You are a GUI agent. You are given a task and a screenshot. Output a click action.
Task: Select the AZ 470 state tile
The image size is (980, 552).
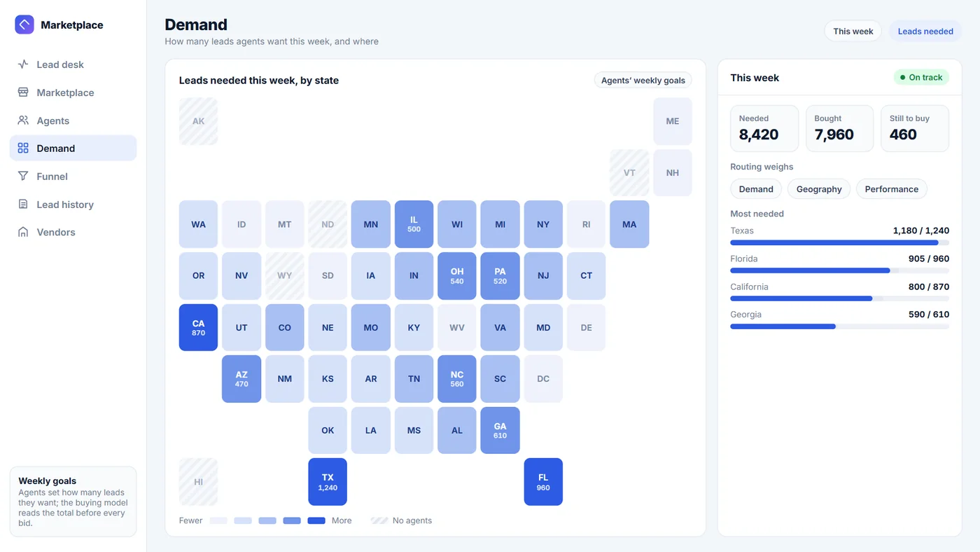point(241,379)
